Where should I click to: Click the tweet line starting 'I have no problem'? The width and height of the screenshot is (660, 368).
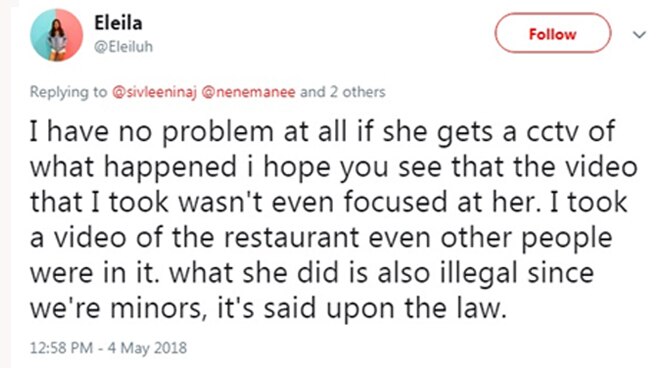click(x=322, y=132)
